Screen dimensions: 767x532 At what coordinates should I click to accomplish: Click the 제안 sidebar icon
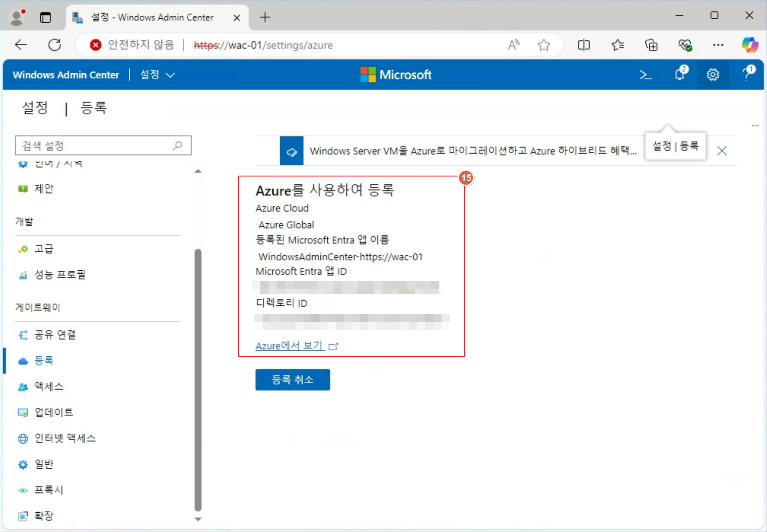point(23,189)
